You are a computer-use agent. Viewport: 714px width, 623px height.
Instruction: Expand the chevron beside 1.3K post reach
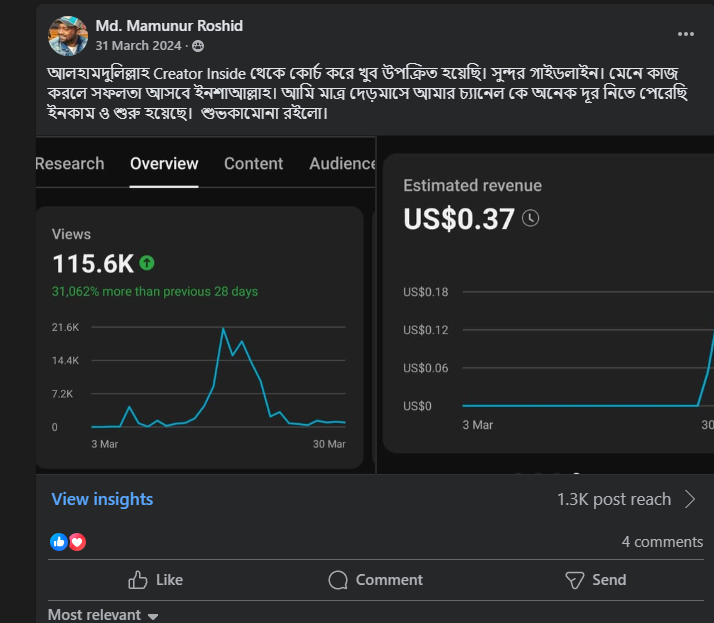pos(689,499)
